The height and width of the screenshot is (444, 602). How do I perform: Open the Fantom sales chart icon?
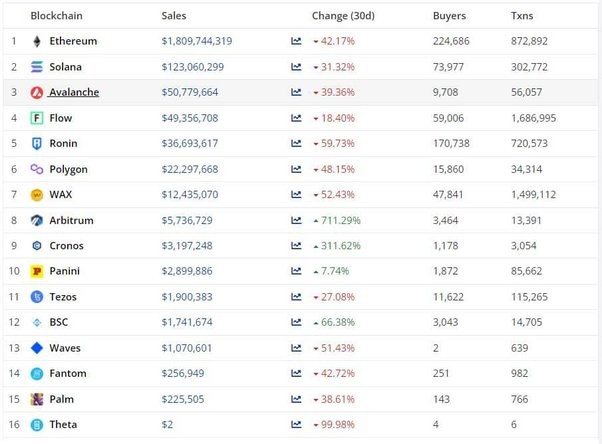click(x=296, y=373)
